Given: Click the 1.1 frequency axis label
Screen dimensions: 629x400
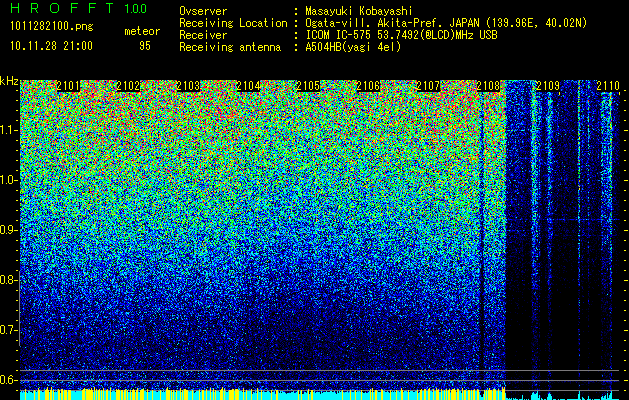Looking at the screenshot, I should coord(9,130).
